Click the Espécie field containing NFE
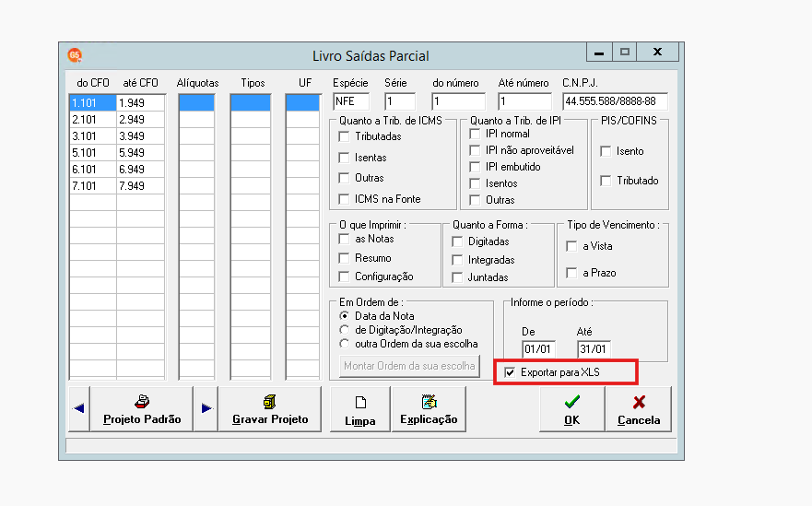The width and height of the screenshot is (812, 506). (x=351, y=101)
